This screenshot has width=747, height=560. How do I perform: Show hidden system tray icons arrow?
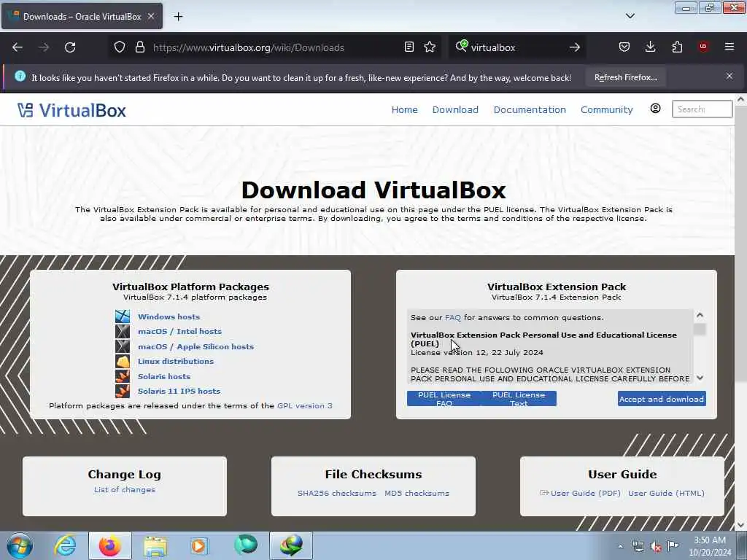(x=620, y=547)
